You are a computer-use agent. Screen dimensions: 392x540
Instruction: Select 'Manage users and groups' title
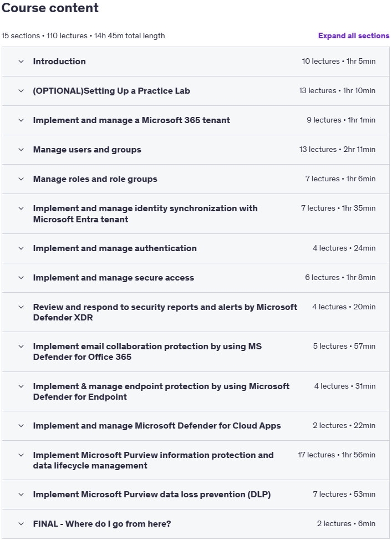[x=87, y=150]
